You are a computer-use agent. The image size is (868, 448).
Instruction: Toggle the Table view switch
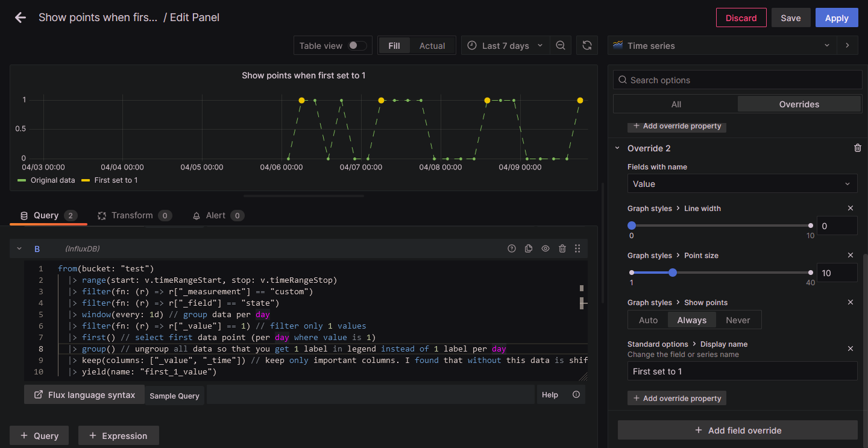(357, 46)
